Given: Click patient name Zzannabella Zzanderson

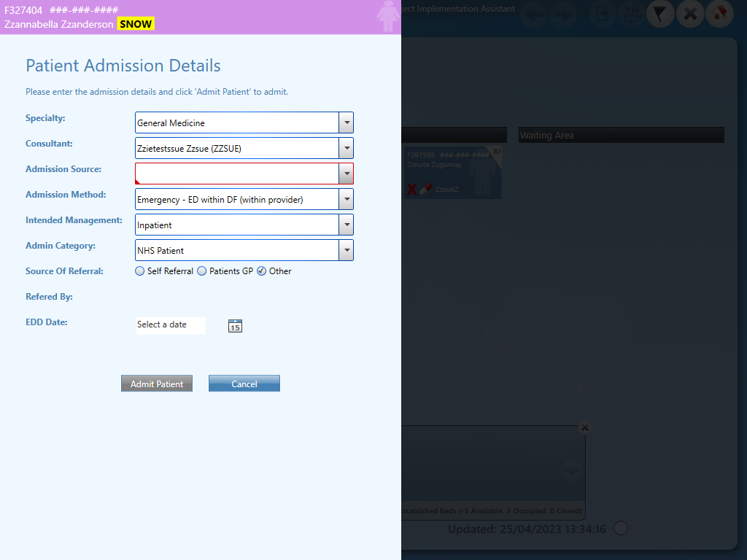Looking at the screenshot, I should (x=59, y=24).
